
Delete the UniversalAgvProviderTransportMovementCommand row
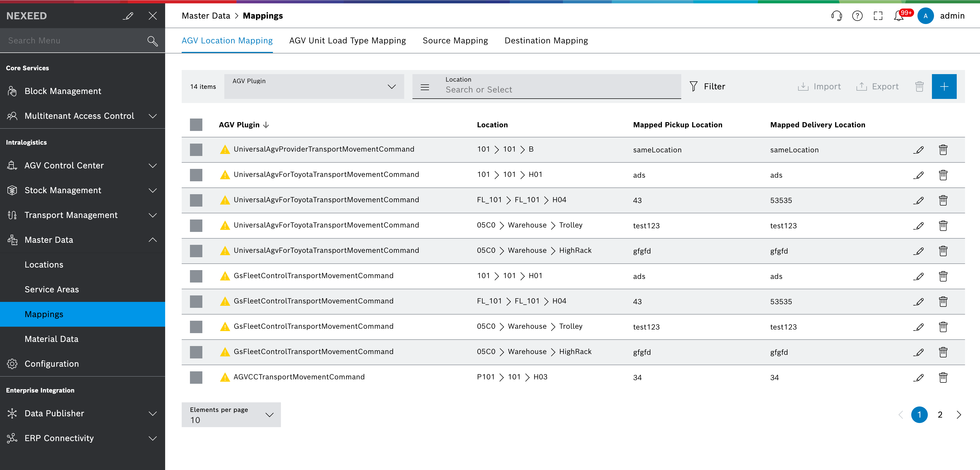click(x=943, y=150)
